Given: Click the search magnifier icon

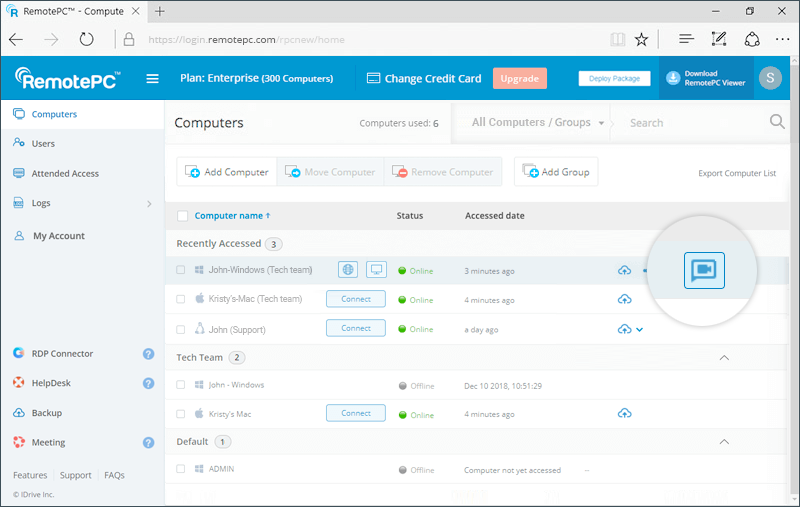Looking at the screenshot, I should click(777, 122).
